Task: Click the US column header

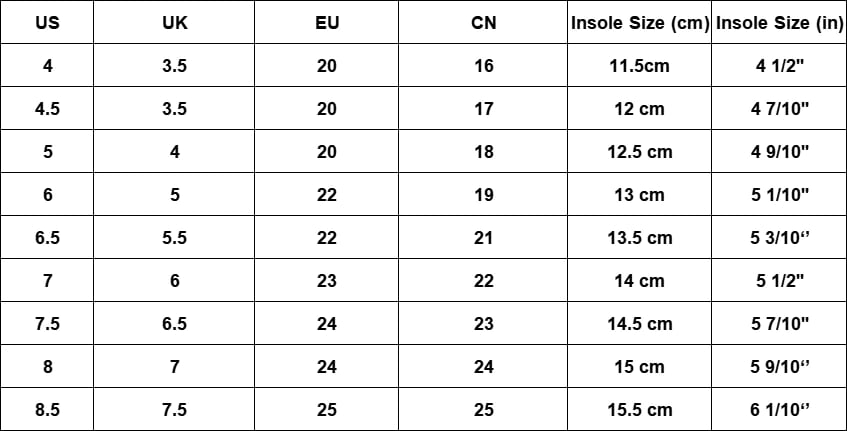Action: [47, 23]
